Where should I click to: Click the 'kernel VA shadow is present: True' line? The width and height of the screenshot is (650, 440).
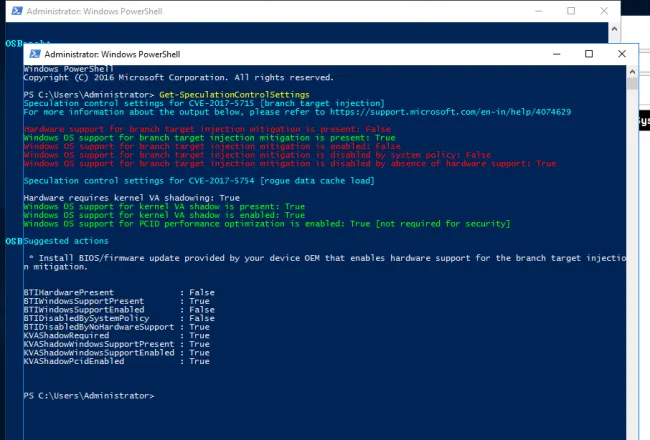(164, 207)
